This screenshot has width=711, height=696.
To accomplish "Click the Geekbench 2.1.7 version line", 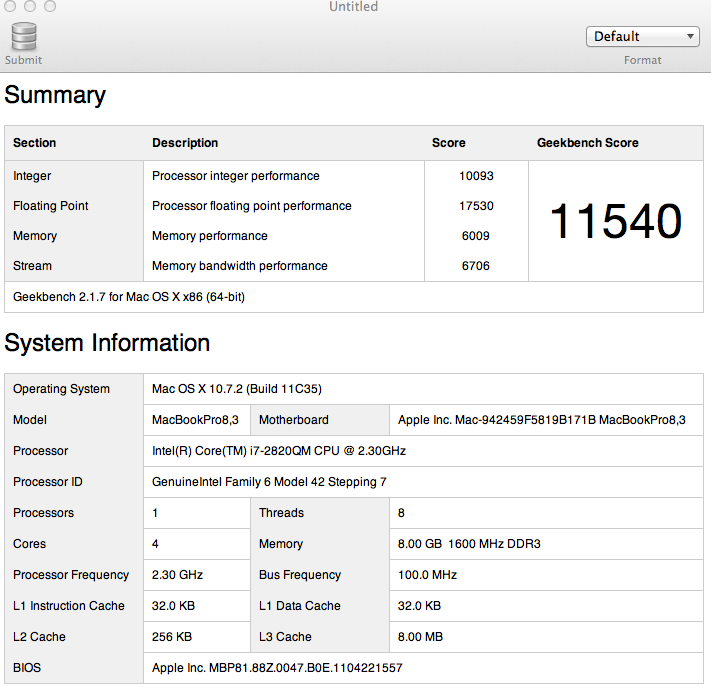I will pyautogui.click(x=129, y=297).
